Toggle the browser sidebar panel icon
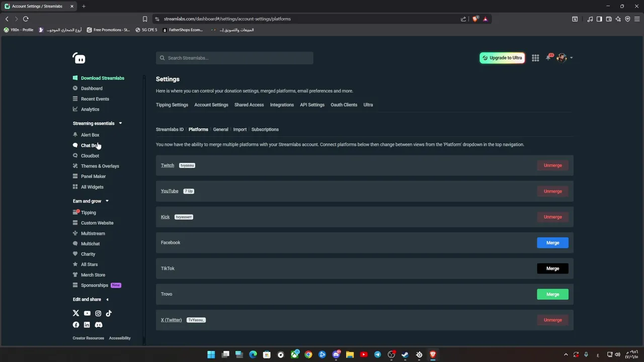The height and width of the screenshot is (362, 644). [599, 19]
